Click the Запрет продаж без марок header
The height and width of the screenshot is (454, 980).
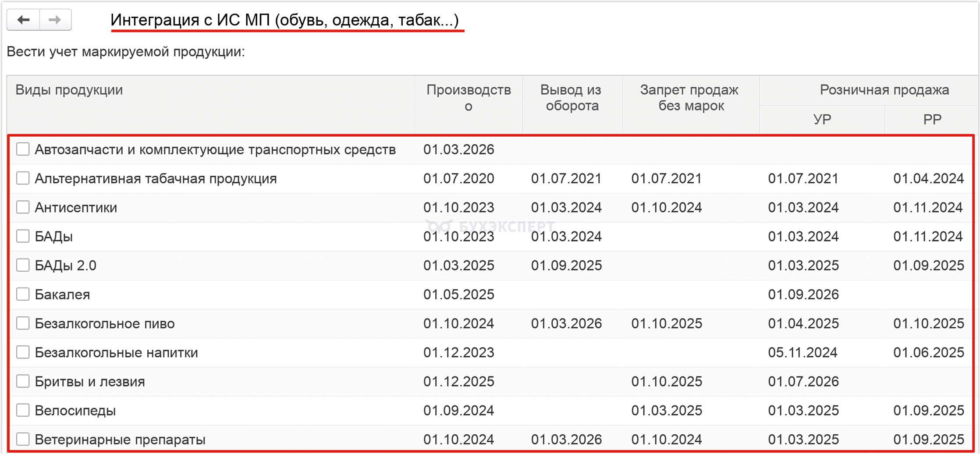(x=691, y=105)
